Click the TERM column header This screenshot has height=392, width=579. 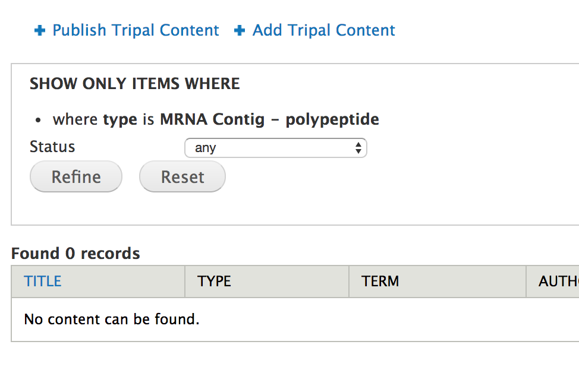pos(380,281)
